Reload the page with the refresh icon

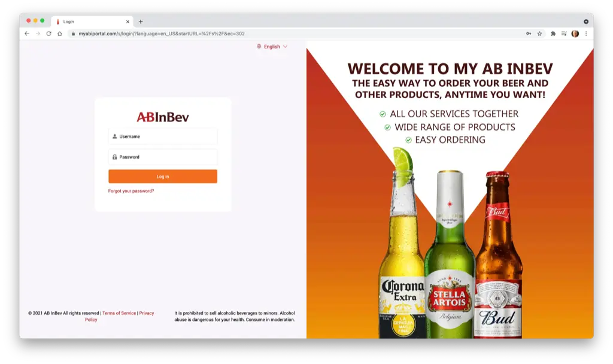tap(48, 34)
